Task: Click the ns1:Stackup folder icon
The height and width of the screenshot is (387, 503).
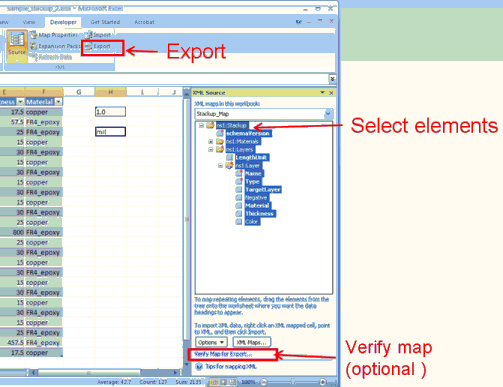Action: [210, 125]
